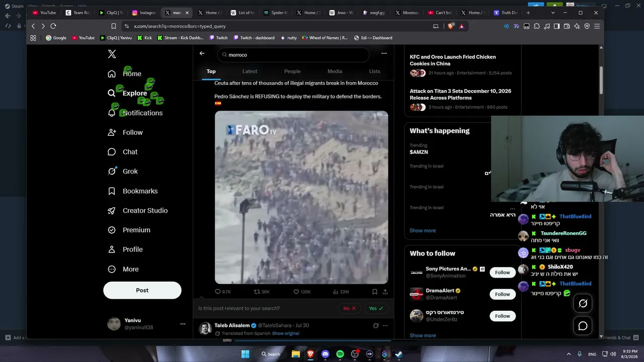The height and width of the screenshot is (362, 644).
Task: Play the FARO TV crowd video
Action: [x=301, y=198]
